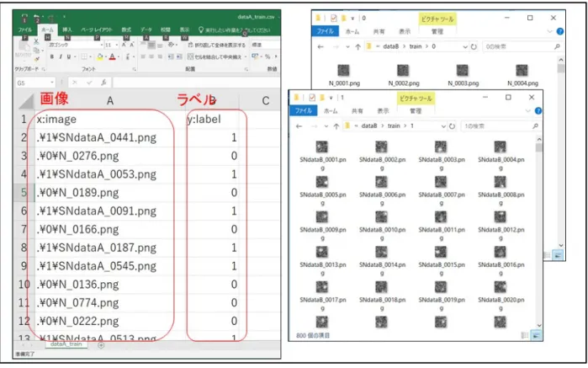588x368 pixels.
Task: Click the Copy icon in Excel clipboard group
Action: click(x=36, y=50)
